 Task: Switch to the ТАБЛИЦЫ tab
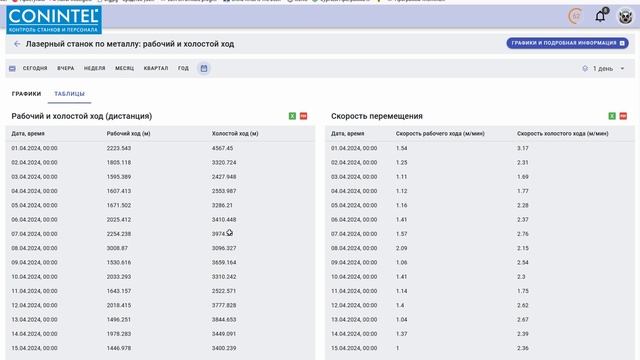[69, 93]
